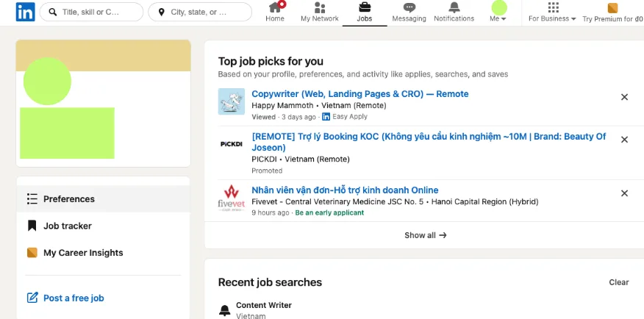The width and height of the screenshot is (644, 319).
Task: Click 'Happy Mammoth • Vietnam (Remote)' text
Action: 319,106
